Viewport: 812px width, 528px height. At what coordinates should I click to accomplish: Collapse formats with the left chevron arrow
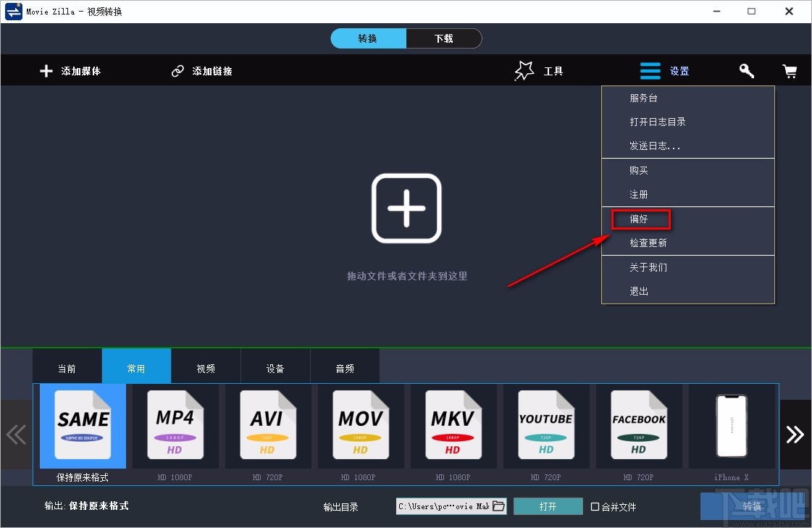tap(16, 435)
